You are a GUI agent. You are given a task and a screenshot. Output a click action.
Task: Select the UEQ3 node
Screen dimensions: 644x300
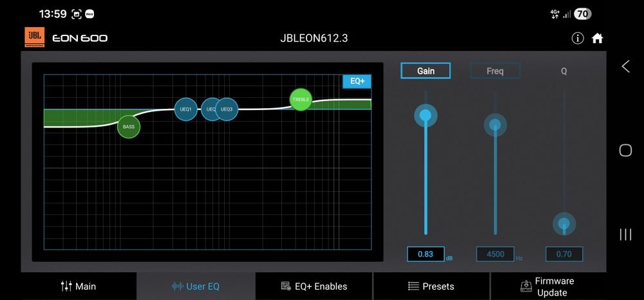[227, 109]
